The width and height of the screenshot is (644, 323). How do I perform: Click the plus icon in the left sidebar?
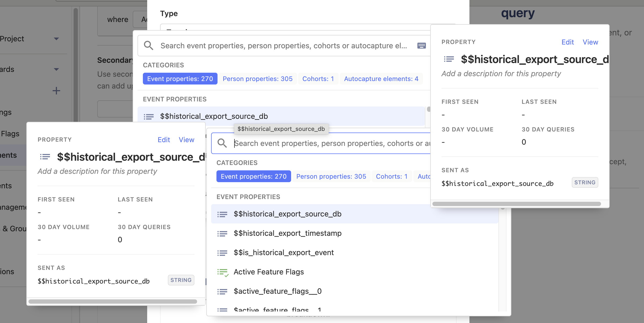56,91
